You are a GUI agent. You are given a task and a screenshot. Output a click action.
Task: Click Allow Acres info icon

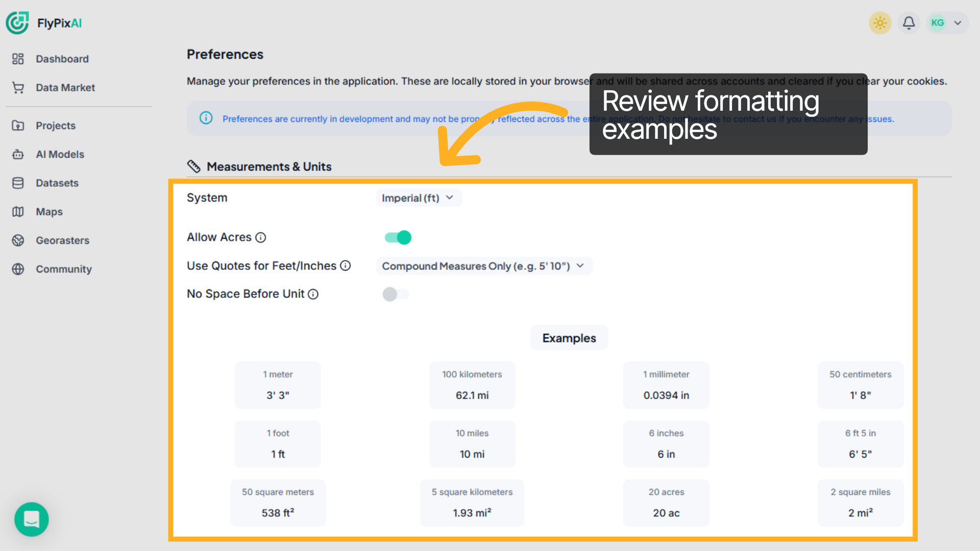coord(261,238)
